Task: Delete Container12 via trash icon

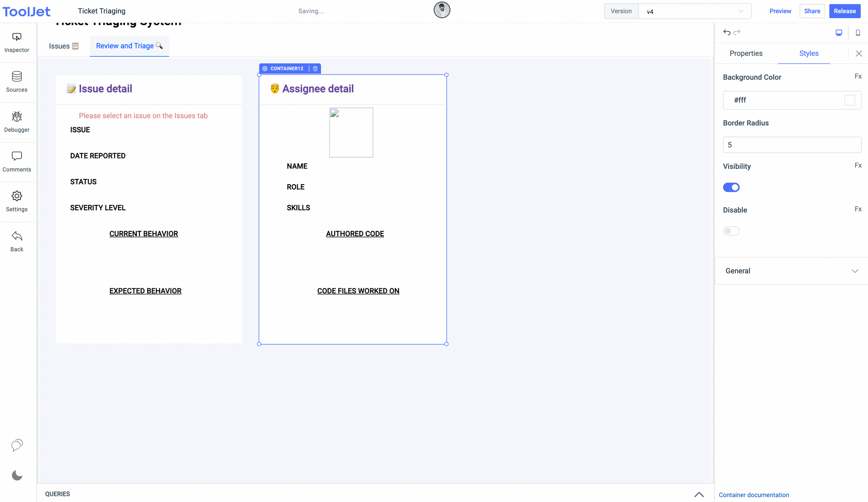Action: point(316,69)
